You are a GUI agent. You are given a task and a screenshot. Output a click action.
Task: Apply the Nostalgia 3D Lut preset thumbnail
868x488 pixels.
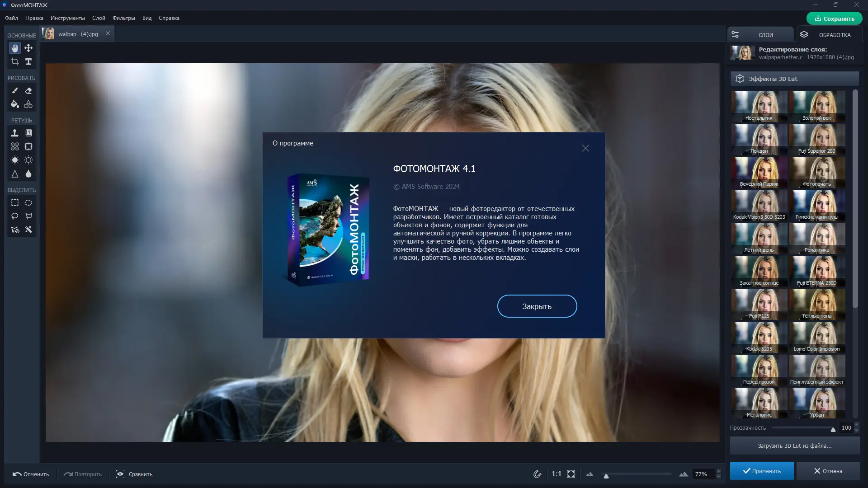point(759,106)
